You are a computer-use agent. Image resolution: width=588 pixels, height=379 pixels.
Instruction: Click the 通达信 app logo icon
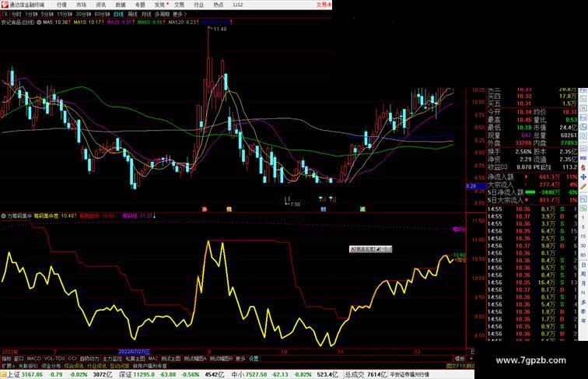(x=5, y=5)
